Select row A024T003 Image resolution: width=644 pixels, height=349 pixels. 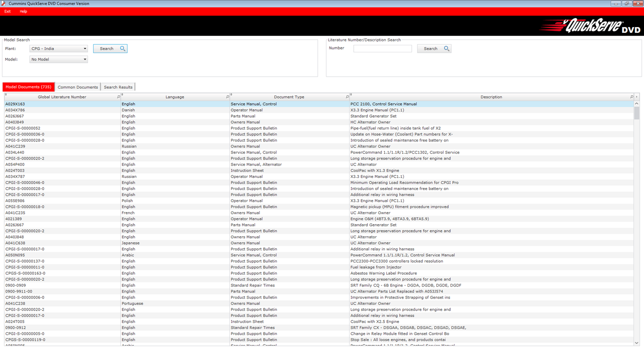coord(318,171)
